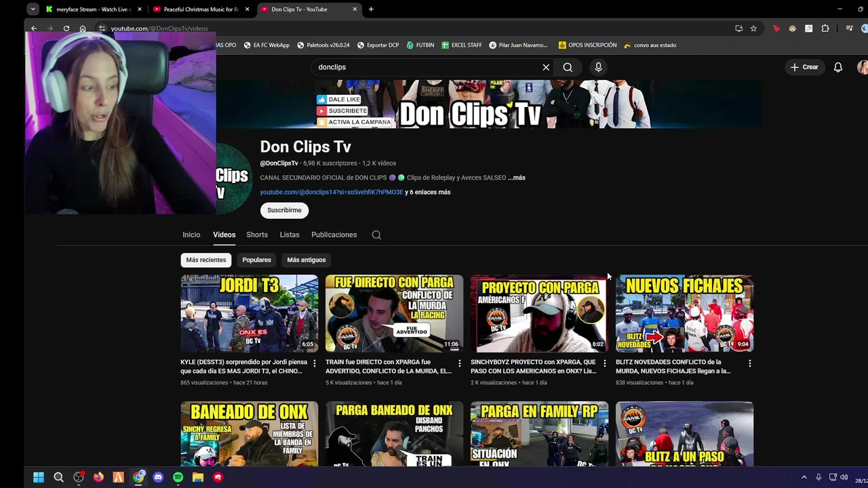This screenshot has height=488, width=868.
Task: Open the youtube.com/@donclips14 link
Action: [x=332, y=192]
